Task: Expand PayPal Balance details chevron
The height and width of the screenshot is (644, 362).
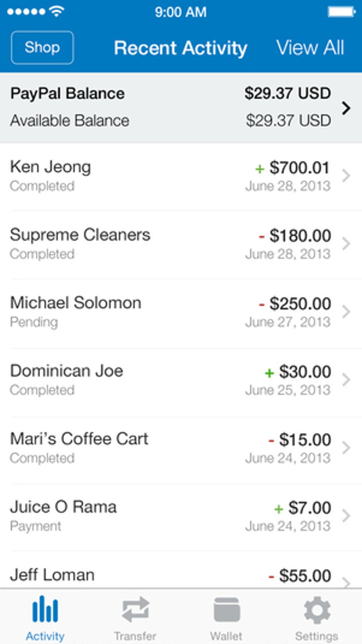Action: click(346, 108)
